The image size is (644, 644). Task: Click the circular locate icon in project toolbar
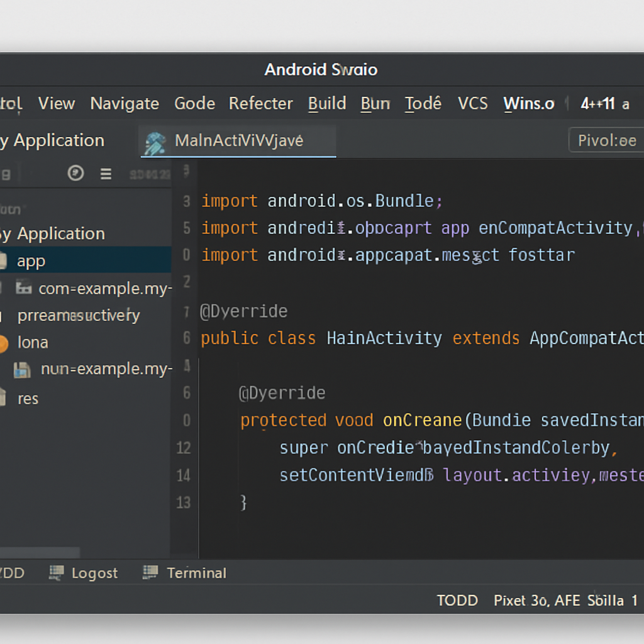[x=75, y=173]
